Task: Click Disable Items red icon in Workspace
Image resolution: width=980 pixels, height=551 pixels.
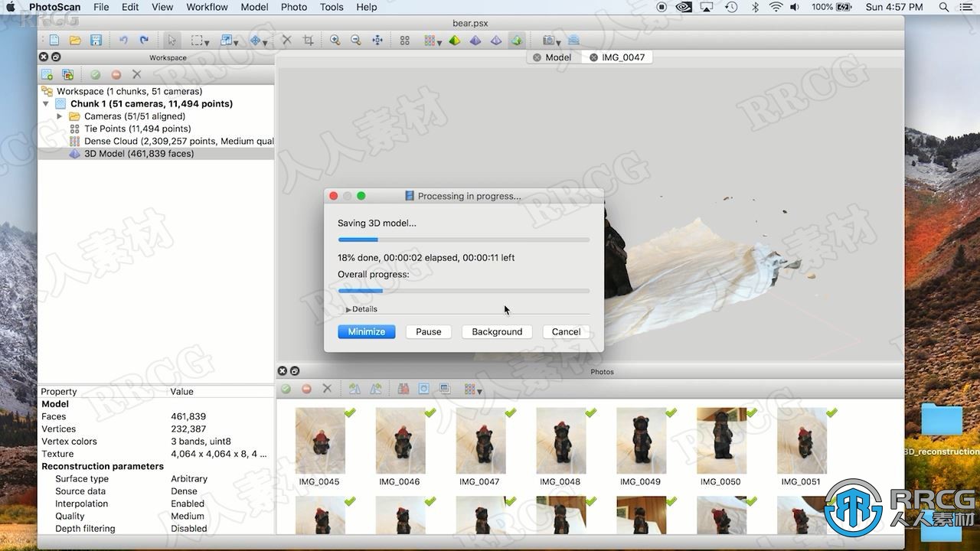Action: click(x=116, y=74)
